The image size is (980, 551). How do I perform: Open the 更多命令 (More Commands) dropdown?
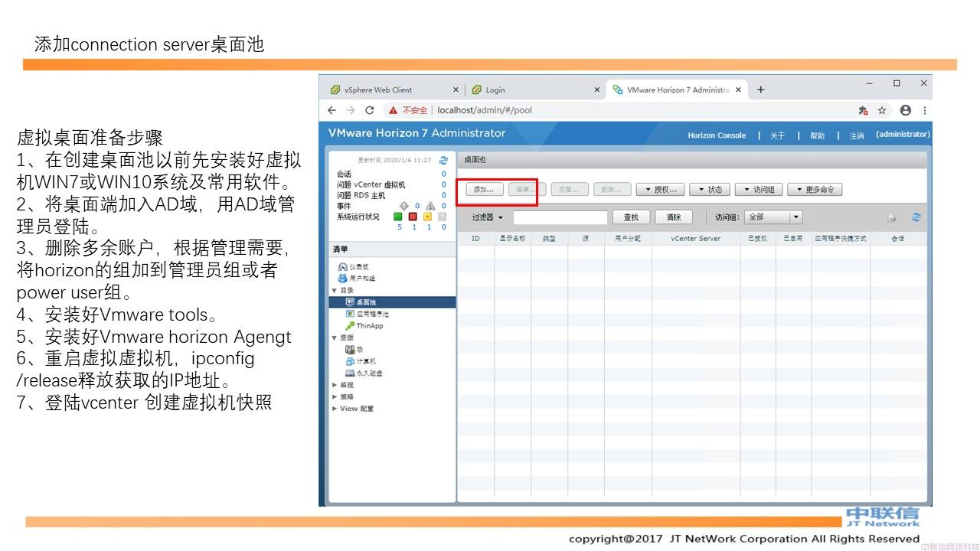point(815,190)
